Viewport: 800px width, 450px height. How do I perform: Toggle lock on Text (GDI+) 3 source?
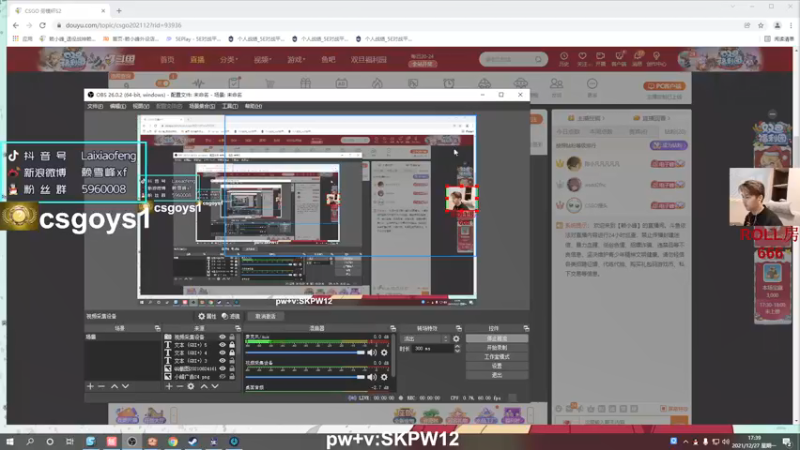coord(232,360)
